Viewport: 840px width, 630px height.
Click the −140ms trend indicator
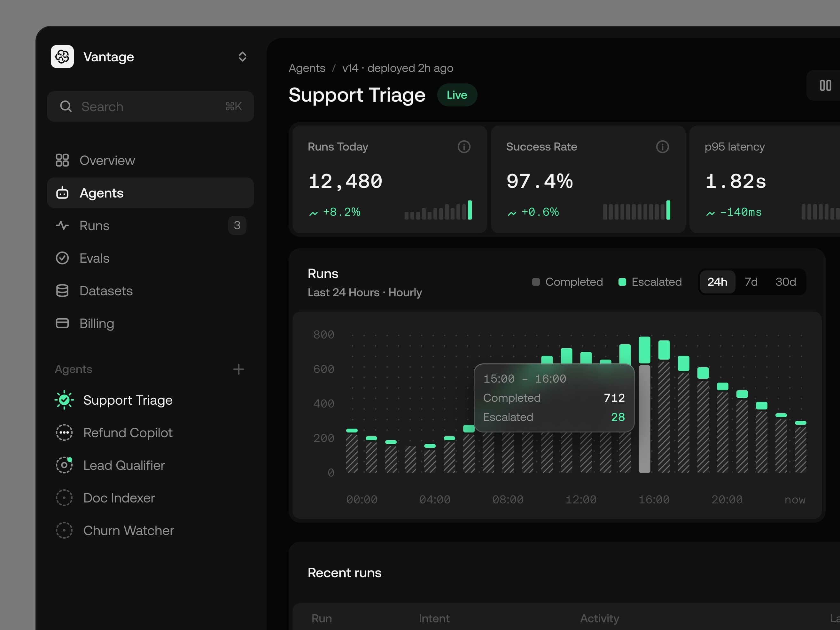tap(734, 212)
